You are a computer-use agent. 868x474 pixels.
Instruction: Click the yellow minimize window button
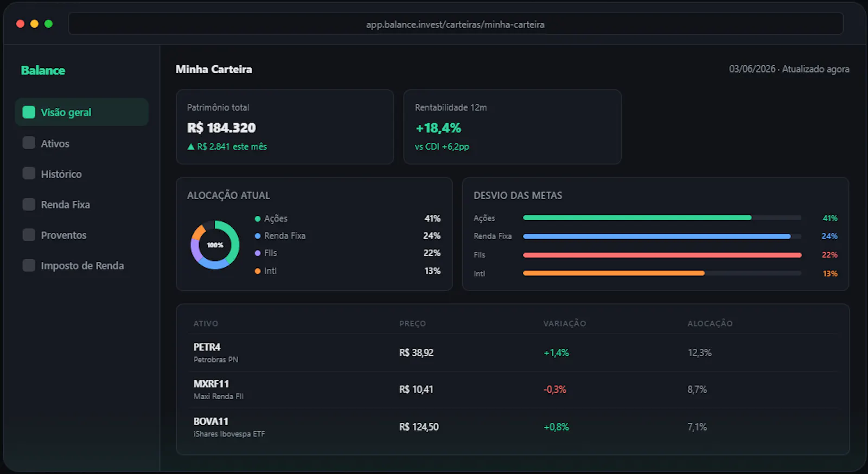pyautogui.click(x=34, y=24)
